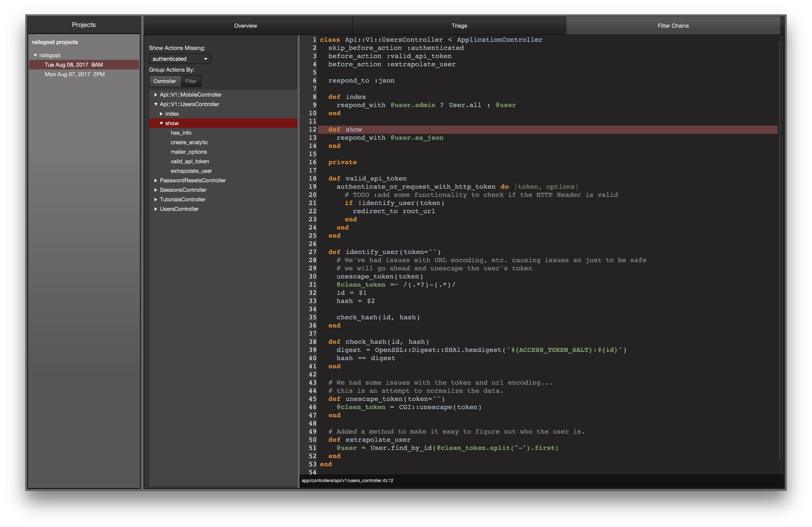This screenshot has width=812, height=527.
Task: Click highlighted line 12 'def show'
Action: coord(547,130)
